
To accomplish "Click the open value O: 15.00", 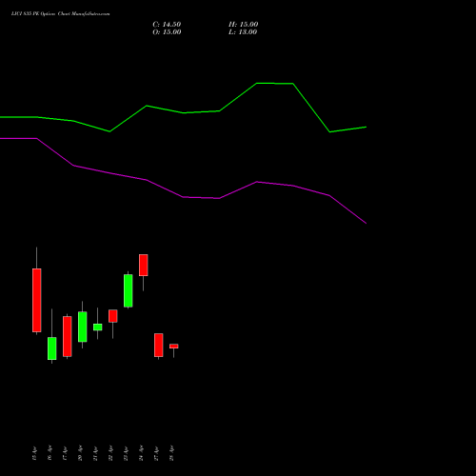I will 167,32.
